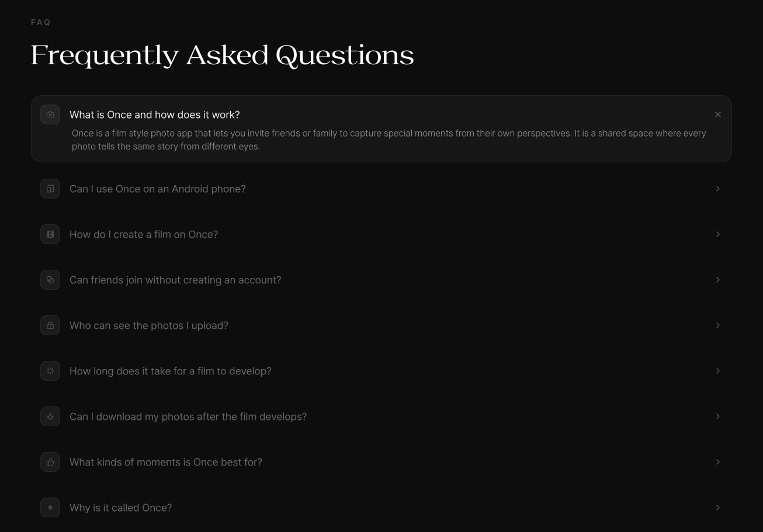Click the loading spinner icon for film development

pyautogui.click(x=50, y=371)
